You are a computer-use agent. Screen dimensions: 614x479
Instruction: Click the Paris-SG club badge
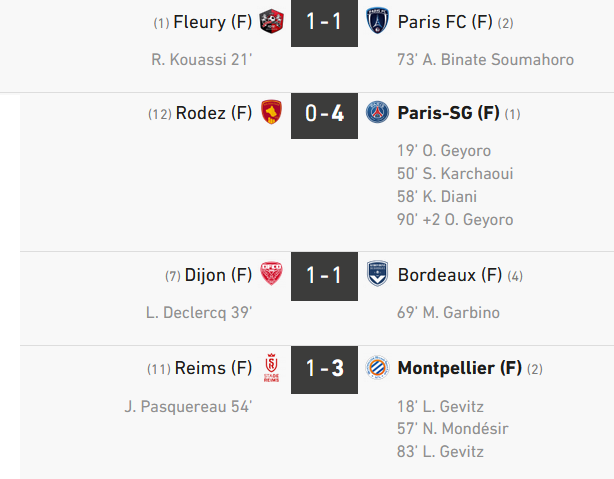click(x=377, y=113)
